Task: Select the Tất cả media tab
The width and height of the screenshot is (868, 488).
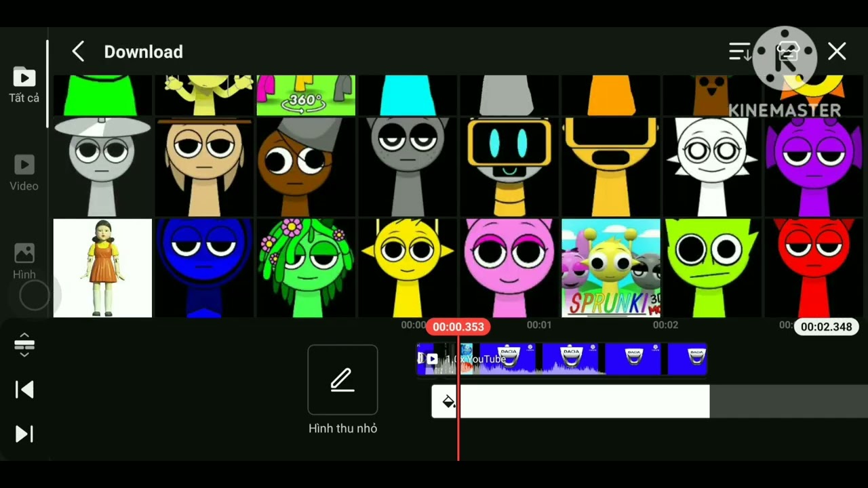Action: [24, 85]
